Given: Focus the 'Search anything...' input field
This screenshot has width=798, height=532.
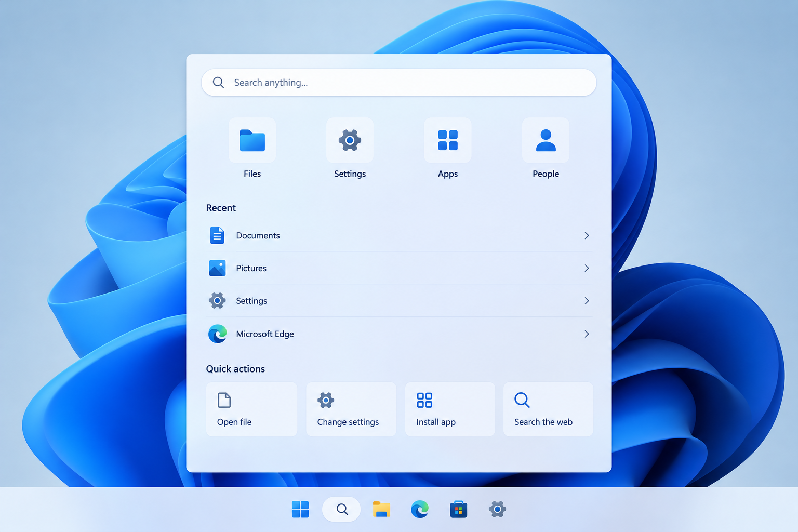Looking at the screenshot, I should 398,83.
